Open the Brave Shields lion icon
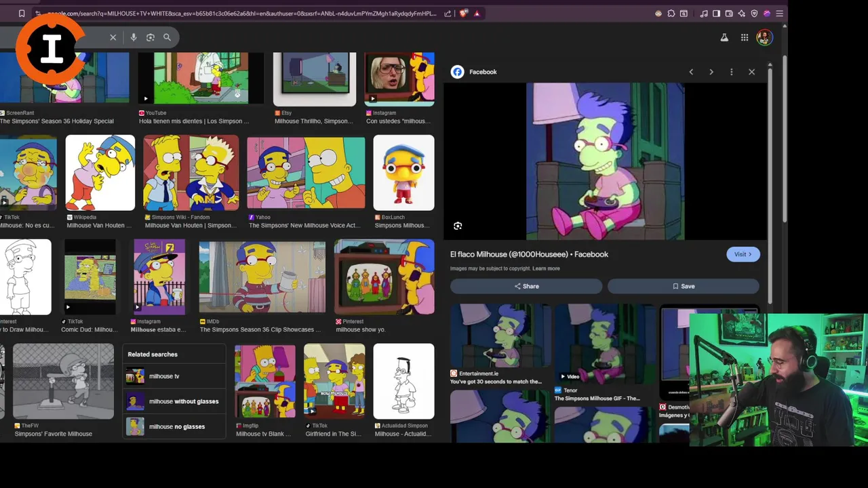The height and width of the screenshot is (488, 868). (x=464, y=14)
